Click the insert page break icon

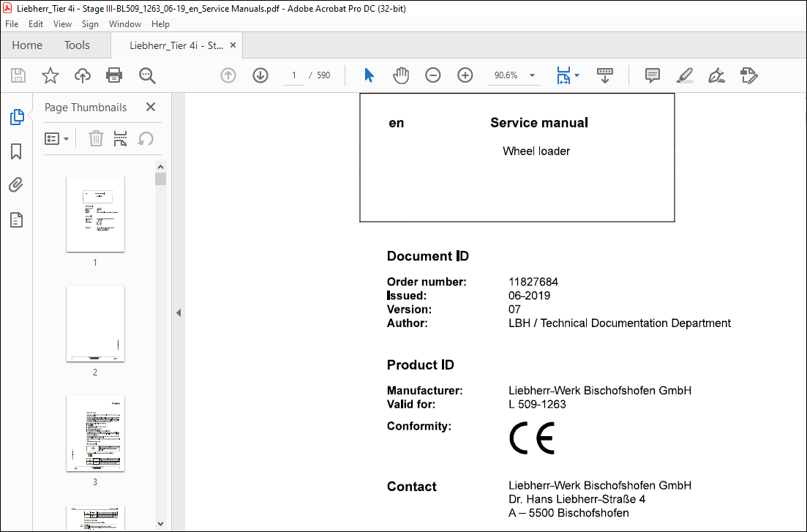pyautogui.click(x=121, y=138)
